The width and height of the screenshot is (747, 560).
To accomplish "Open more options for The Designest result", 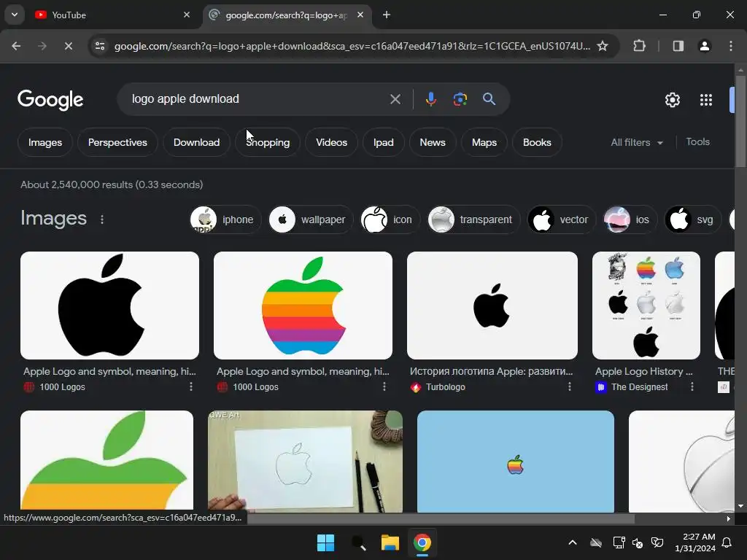I will click(x=692, y=386).
